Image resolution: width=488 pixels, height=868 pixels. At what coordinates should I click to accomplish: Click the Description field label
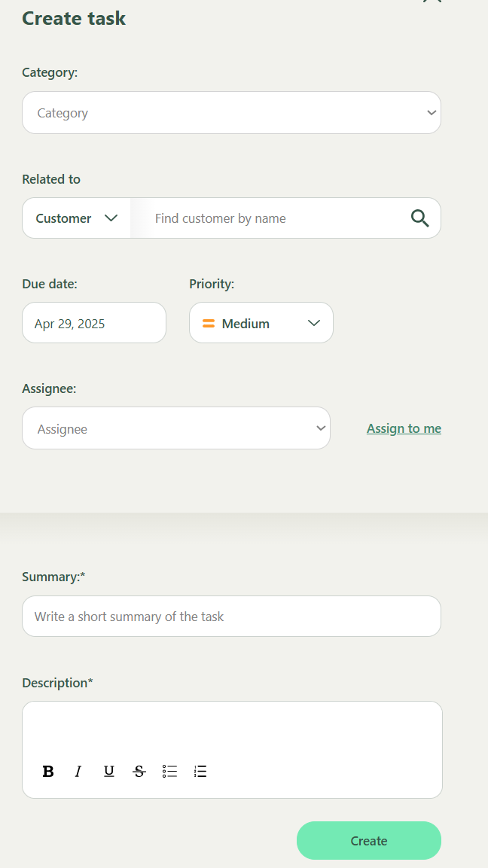(57, 683)
